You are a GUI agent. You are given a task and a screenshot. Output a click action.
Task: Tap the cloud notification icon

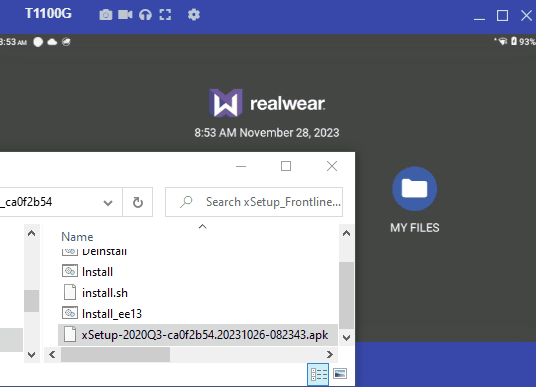pyautogui.click(x=52, y=42)
